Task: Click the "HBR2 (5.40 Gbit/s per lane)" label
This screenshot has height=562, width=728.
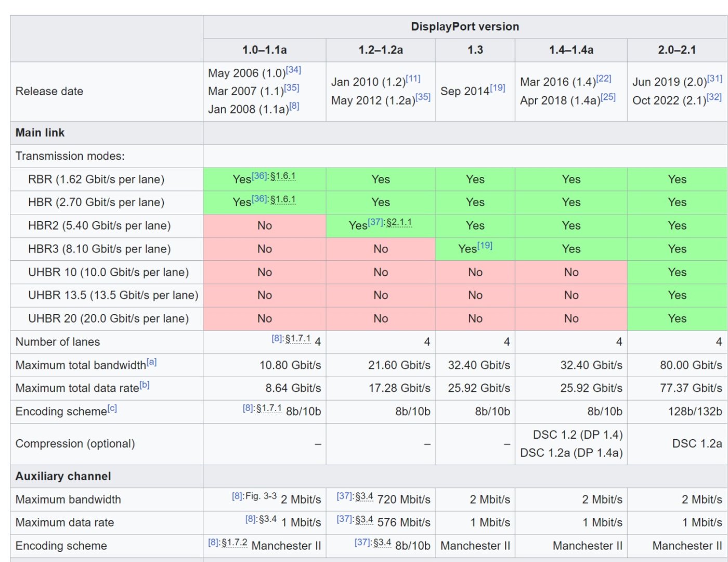Action: 99,226
